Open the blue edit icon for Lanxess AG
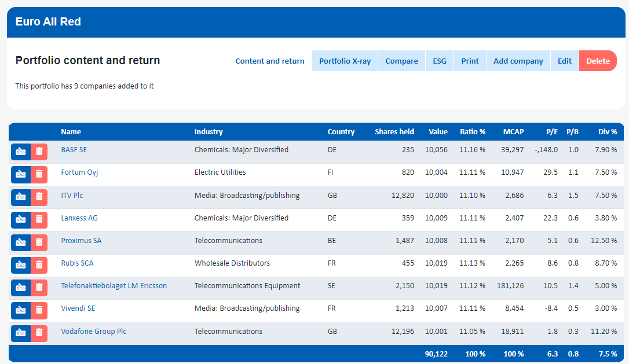The image size is (629, 364). [21, 220]
